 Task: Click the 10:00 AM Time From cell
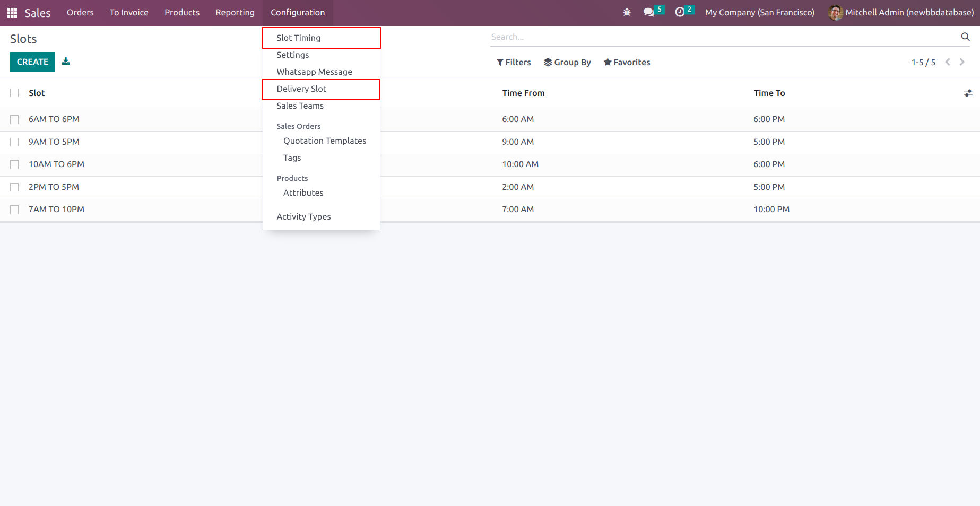tap(520, 164)
